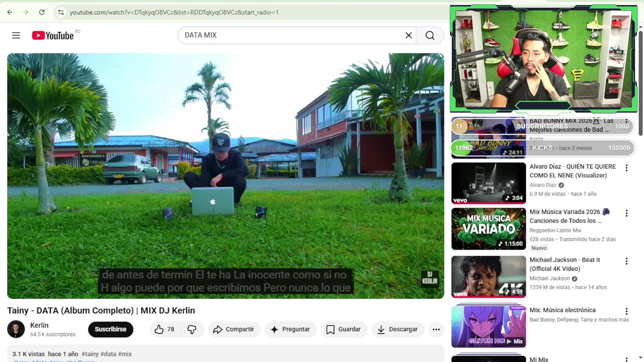
Task: Open the Compartir share dialog
Action: coord(233,329)
